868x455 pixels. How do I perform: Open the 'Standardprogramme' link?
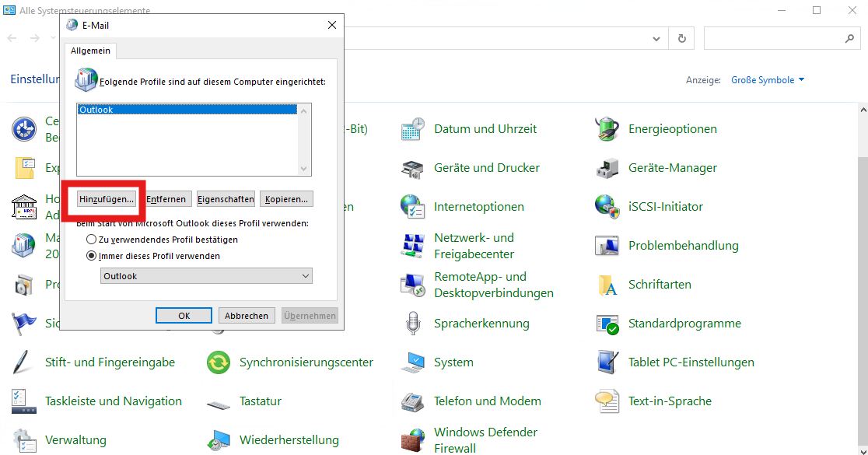click(x=684, y=324)
